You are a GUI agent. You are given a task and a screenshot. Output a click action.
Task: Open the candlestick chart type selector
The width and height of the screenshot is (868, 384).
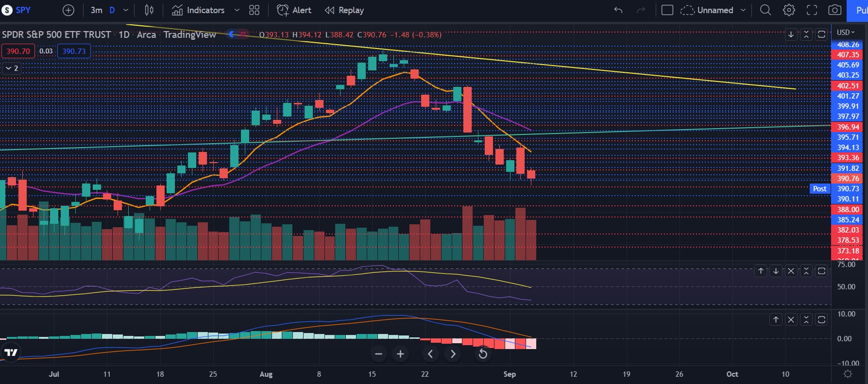[x=149, y=10]
